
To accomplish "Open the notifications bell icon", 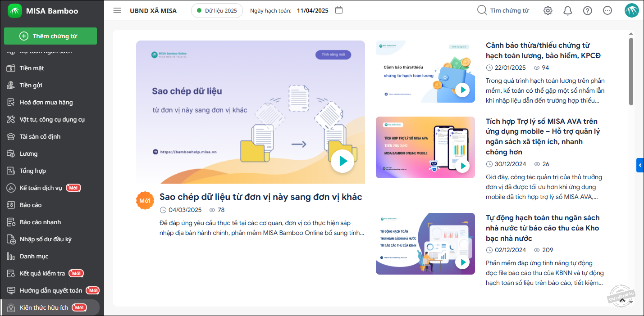I will 568,11.
